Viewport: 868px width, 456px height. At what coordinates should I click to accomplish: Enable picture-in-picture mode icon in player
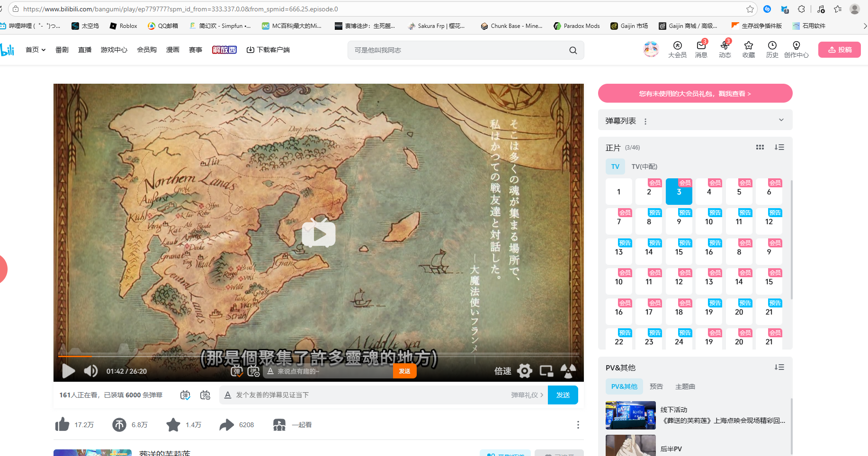[x=546, y=371]
